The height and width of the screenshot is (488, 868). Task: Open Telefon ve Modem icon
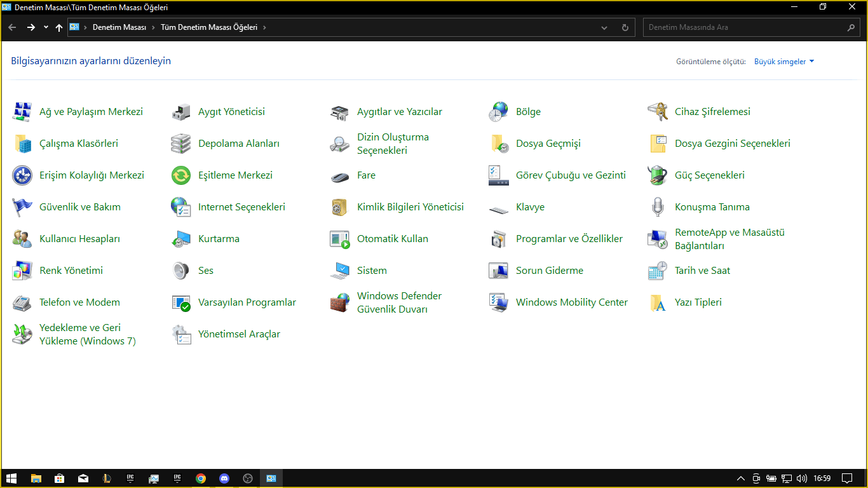[22, 302]
